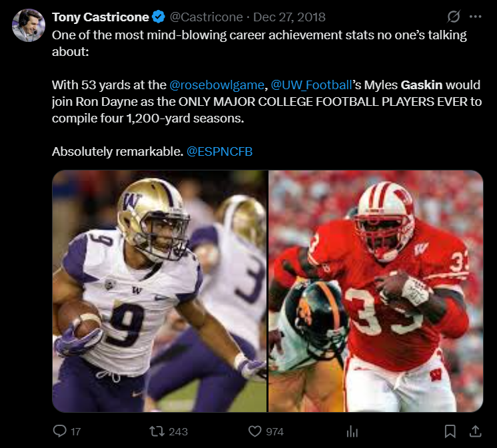Screen dimensions: 497x448
Task: Click the Tony Castricone display name
Action: pyautogui.click(x=100, y=16)
